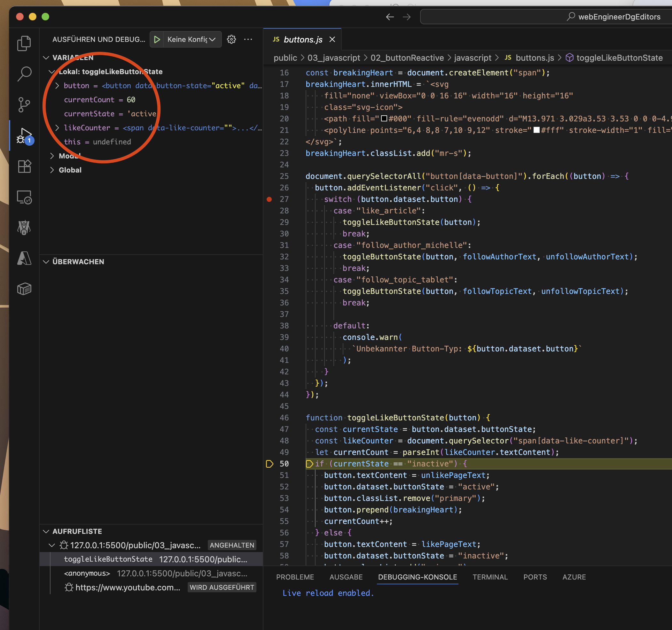Expand the likeCounter variable
Viewport: 672px width, 630px height.
[57, 128]
